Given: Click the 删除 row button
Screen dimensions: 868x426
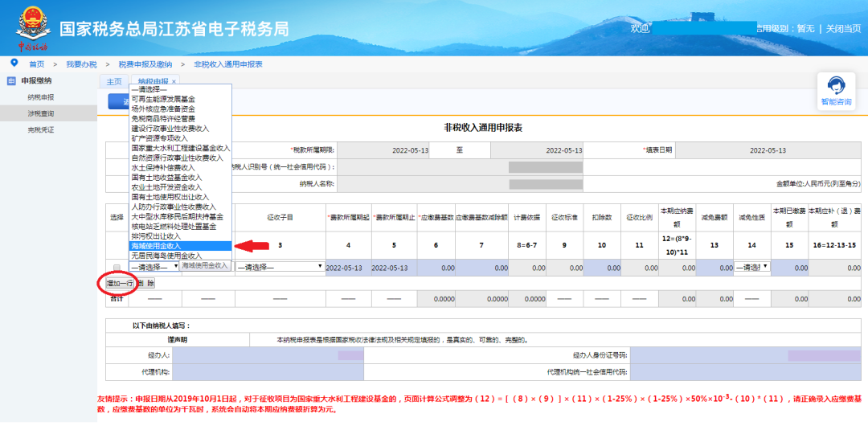Looking at the screenshot, I should (x=146, y=283).
